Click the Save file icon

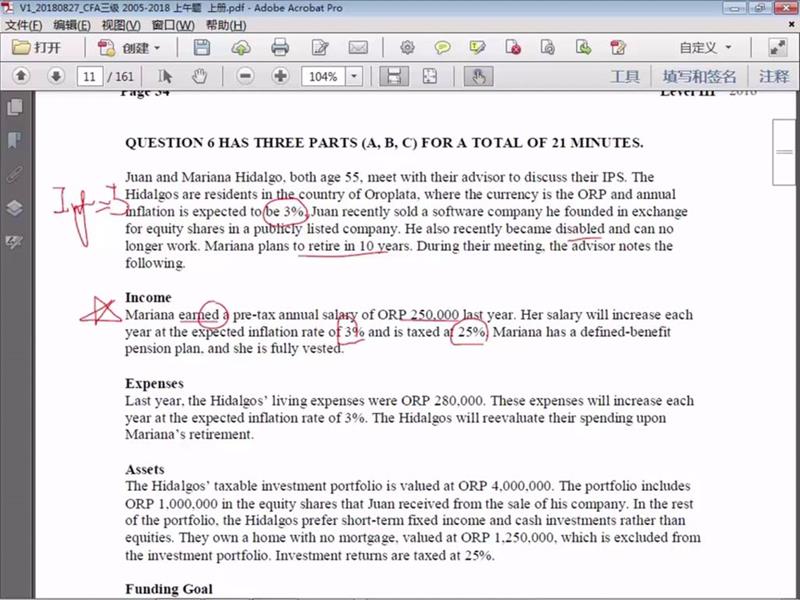click(202, 47)
